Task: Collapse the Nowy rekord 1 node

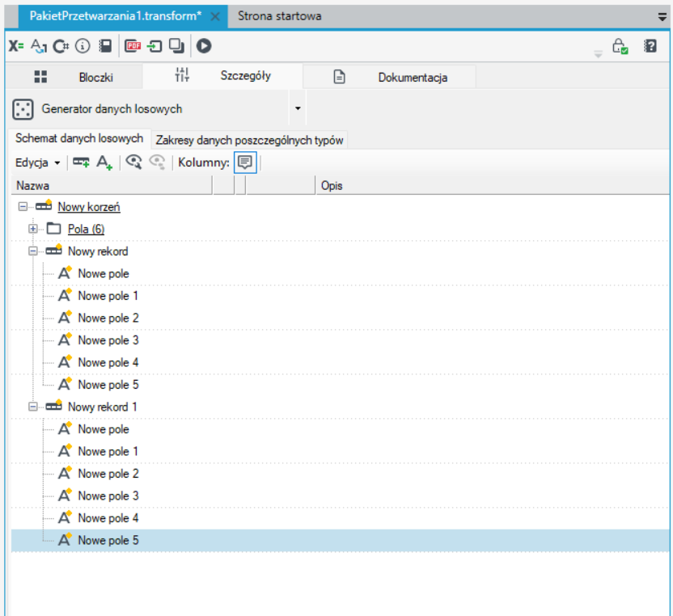Action: [32, 407]
